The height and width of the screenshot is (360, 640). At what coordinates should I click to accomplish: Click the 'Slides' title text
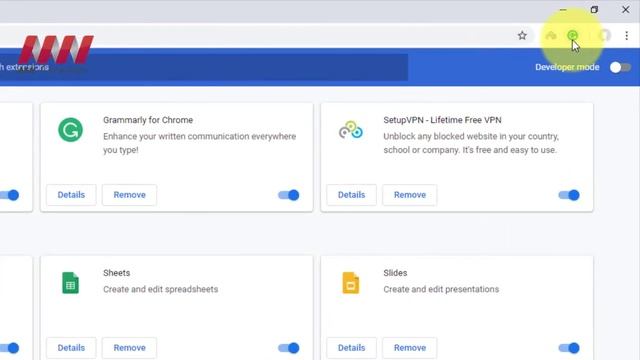coord(395,273)
